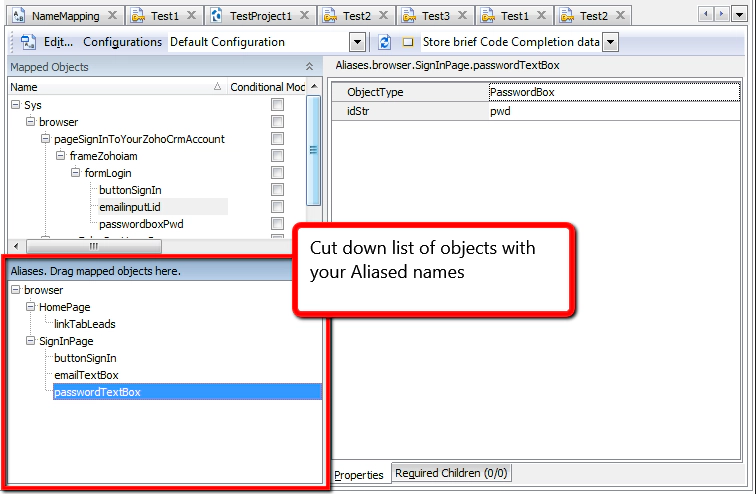756x494 pixels.
Task: Click Conditional Mode column header
Action: coord(267,87)
